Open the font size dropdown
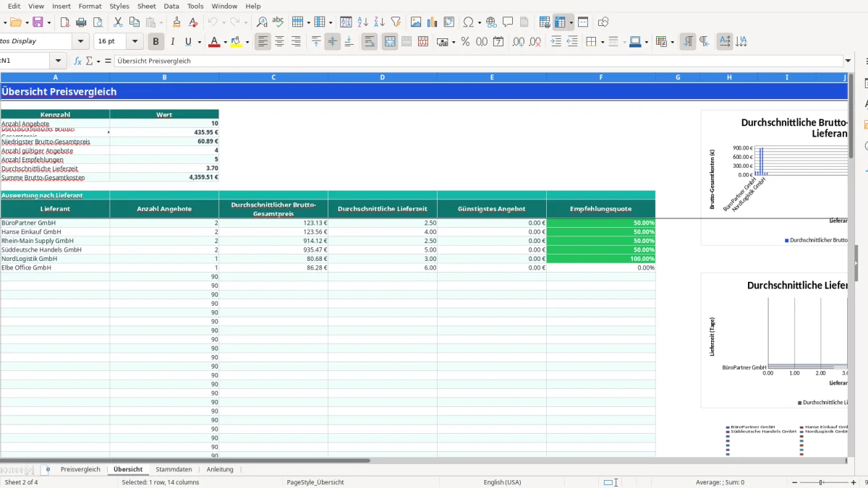 pos(134,42)
